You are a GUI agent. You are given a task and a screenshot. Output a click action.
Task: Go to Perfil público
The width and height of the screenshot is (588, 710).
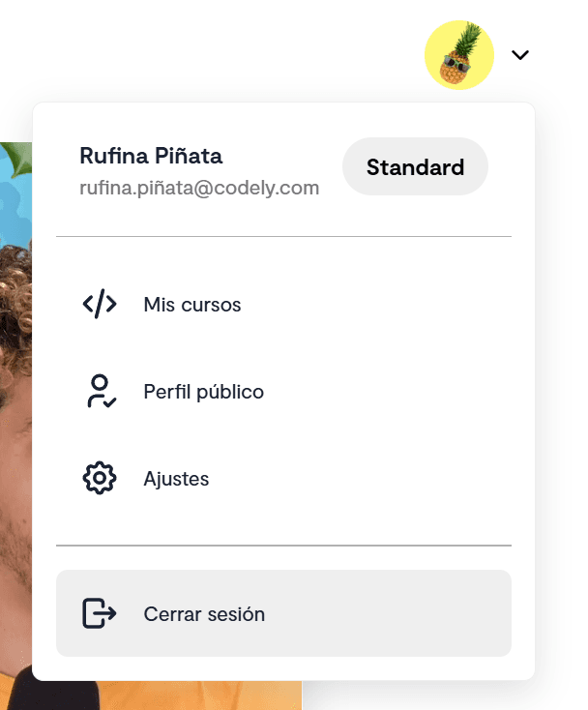(203, 392)
